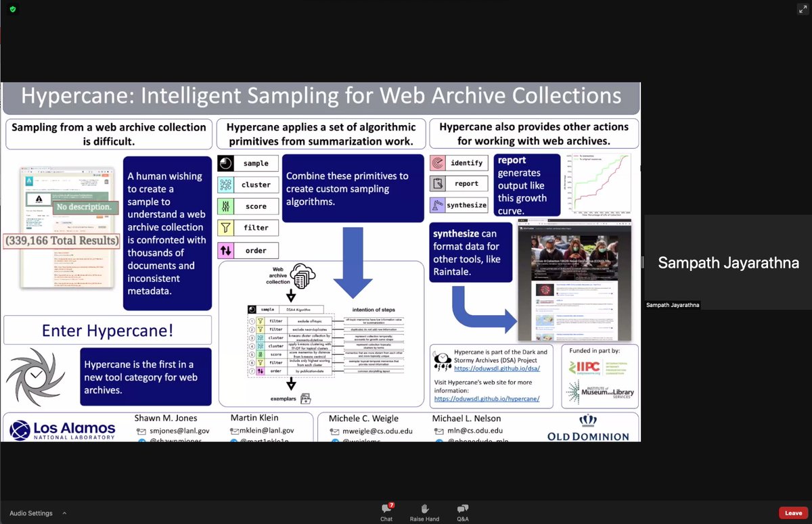Click the name 'Shawn M. Jones'
Viewport: 812px width, 524px height.
(166, 419)
